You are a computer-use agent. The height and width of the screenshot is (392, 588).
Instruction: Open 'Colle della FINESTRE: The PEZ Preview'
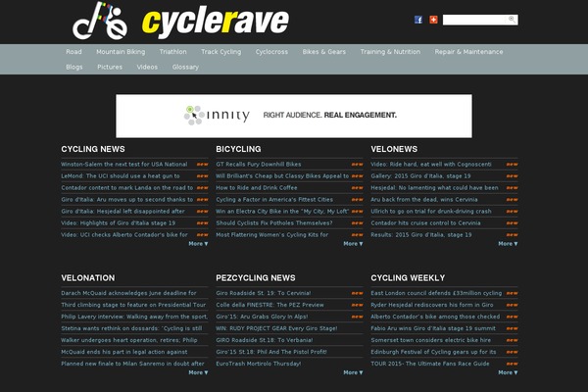pyautogui.click(x=270, y=305)
